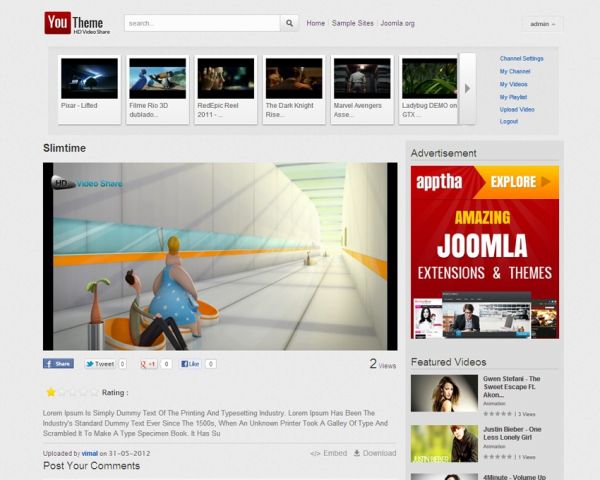The image size is (600, 480).
Task: Go to the My Videos link
Action: coord(513,84)
